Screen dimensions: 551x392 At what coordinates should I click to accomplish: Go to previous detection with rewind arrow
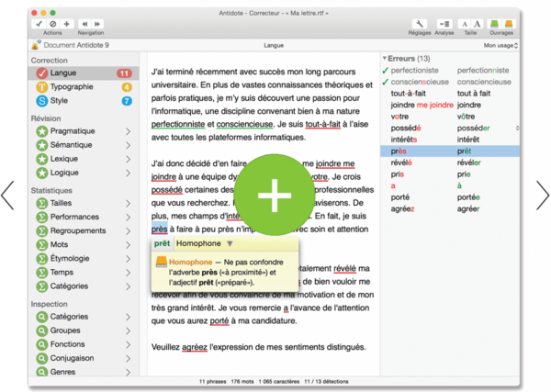point(84,24)
